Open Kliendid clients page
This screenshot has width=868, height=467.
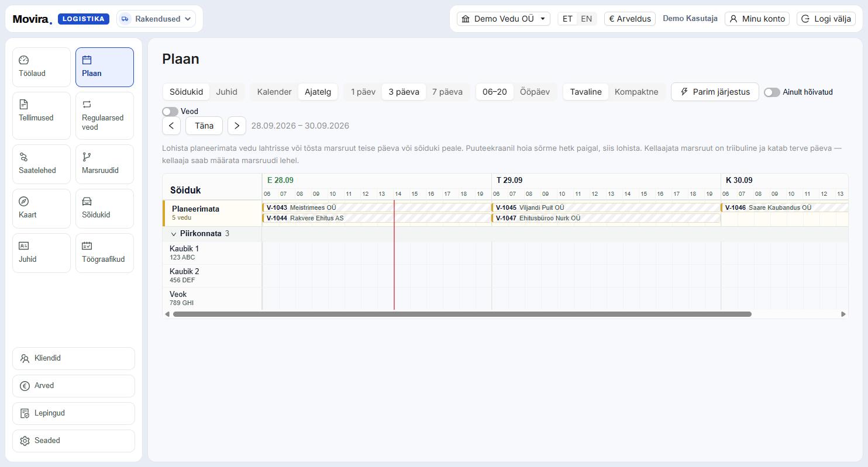[74, 358]
